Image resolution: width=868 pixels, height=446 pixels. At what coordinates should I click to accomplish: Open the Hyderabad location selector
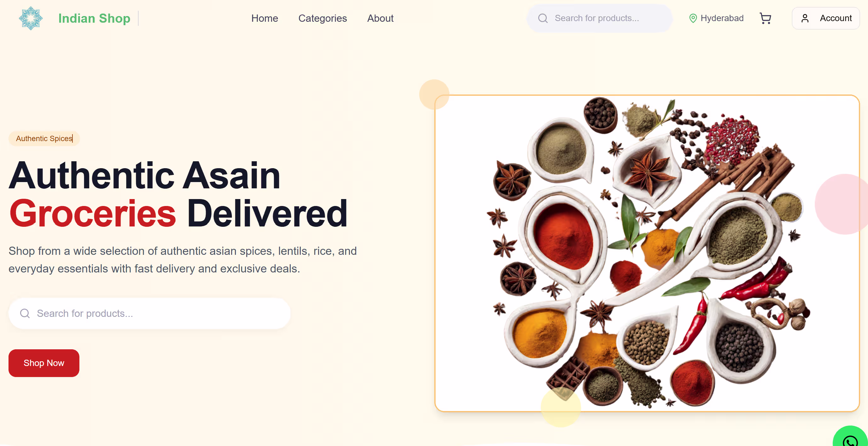(717, 18)
